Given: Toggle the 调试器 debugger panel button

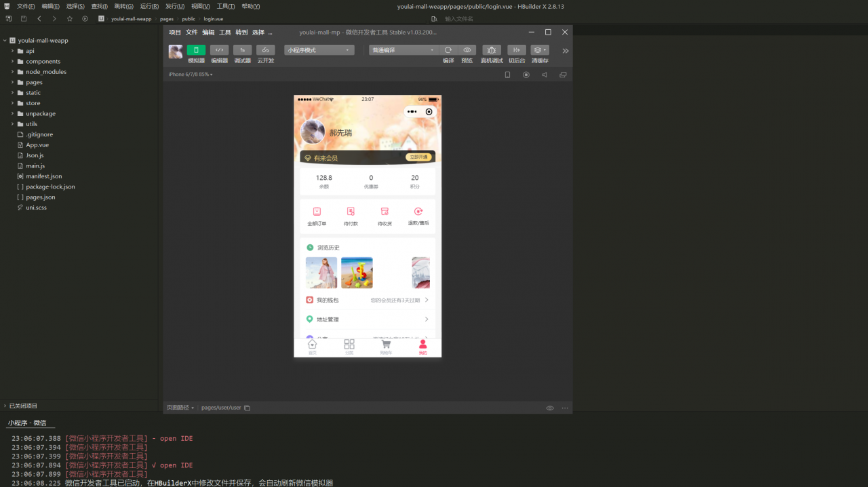Looking at the screenshot, I should pos(242,50).
